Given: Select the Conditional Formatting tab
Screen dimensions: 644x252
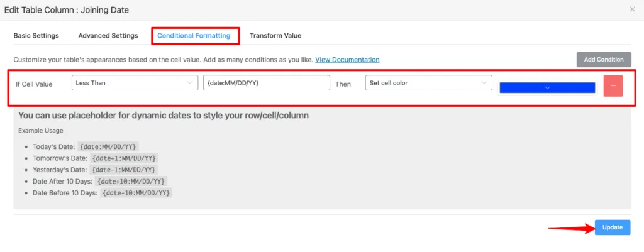Looking at the screenshot, I should [194, 36].
